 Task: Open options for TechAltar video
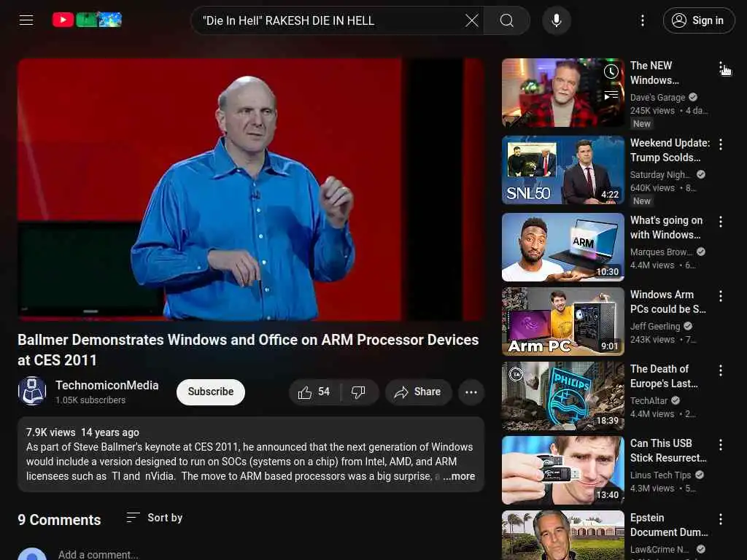click(x=721, y=370)
